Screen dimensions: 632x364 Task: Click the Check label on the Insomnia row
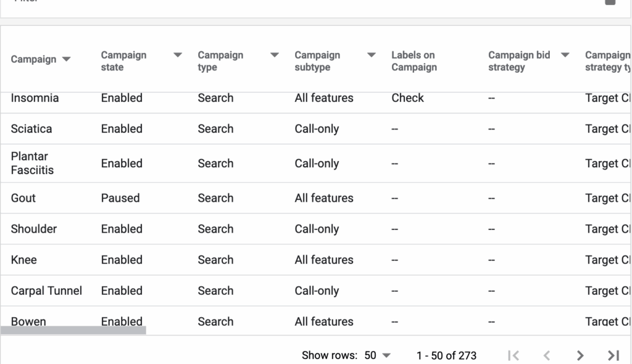pyautogui.click(x=407, y=97)
